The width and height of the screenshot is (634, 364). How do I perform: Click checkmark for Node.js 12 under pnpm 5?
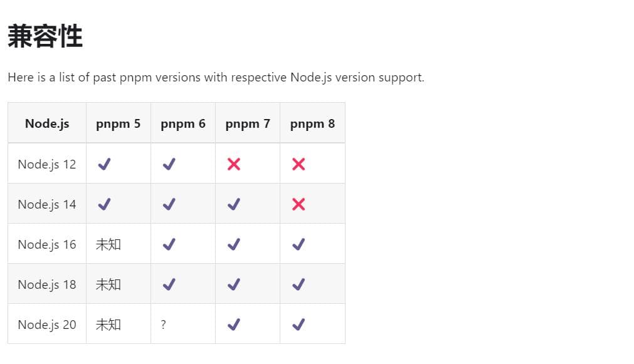pyautogui.click(x=104, y=164)
